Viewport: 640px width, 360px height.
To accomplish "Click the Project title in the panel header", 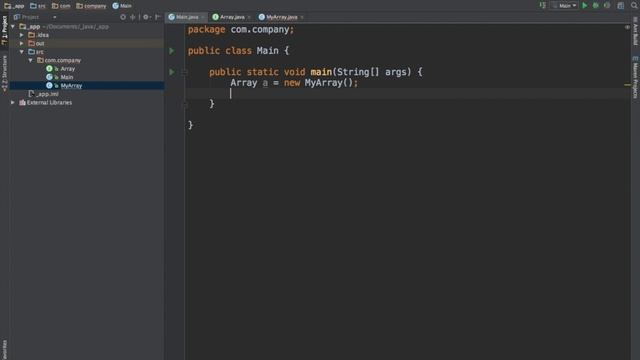I will pyautogui.click(x=31, y=17).
